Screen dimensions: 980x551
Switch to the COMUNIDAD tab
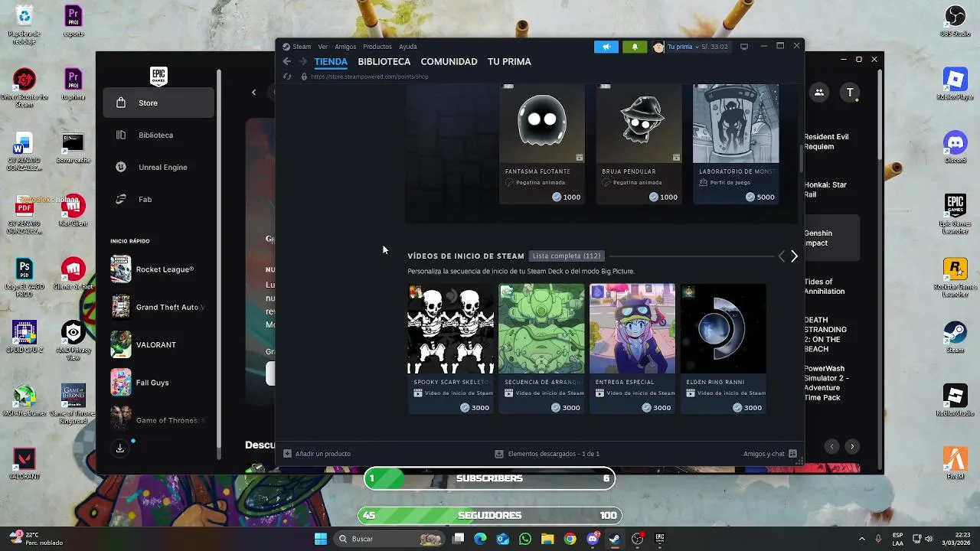pos(449,61)
